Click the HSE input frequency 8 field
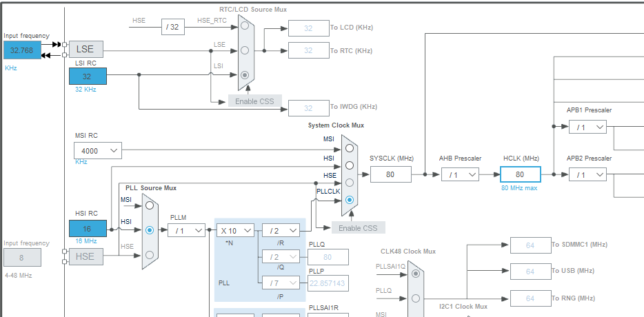Viewport: 644px width, 317px height. point(23,258)
